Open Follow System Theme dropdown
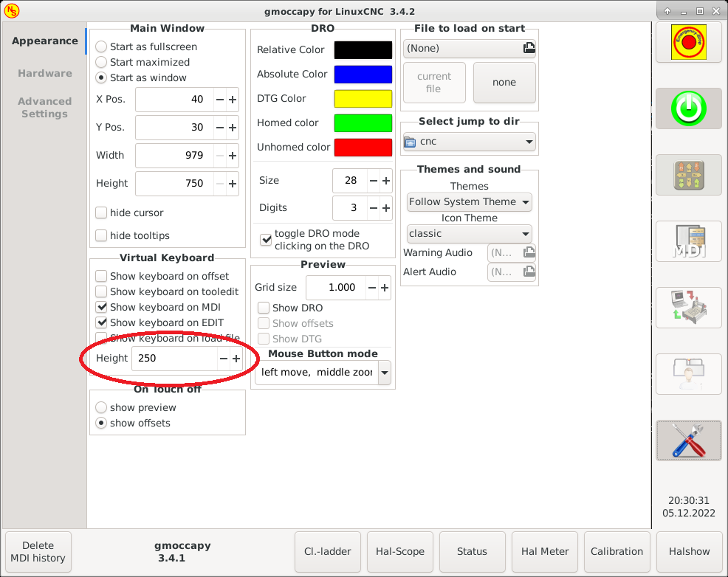The image size is (728, 577). point(470,201)
